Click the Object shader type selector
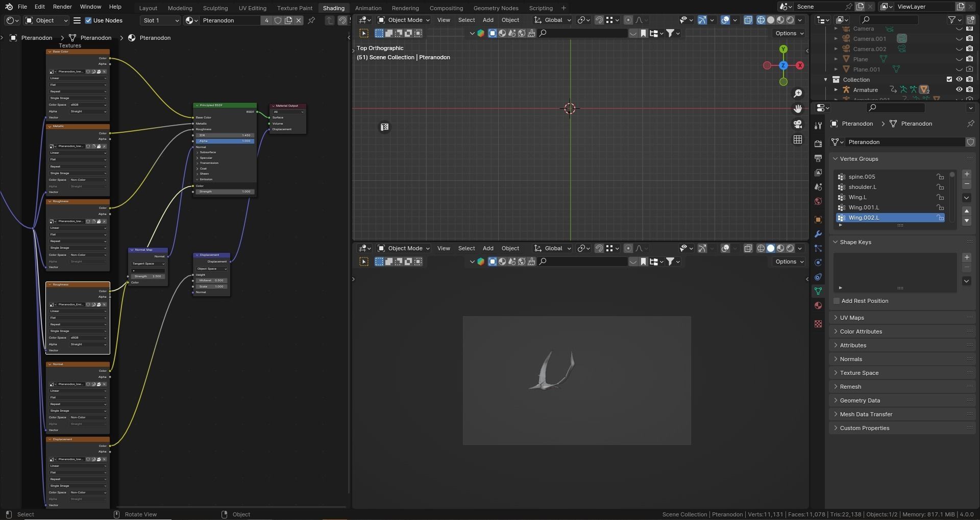This screenshot has width=980, height=520. tap(46, 20)
